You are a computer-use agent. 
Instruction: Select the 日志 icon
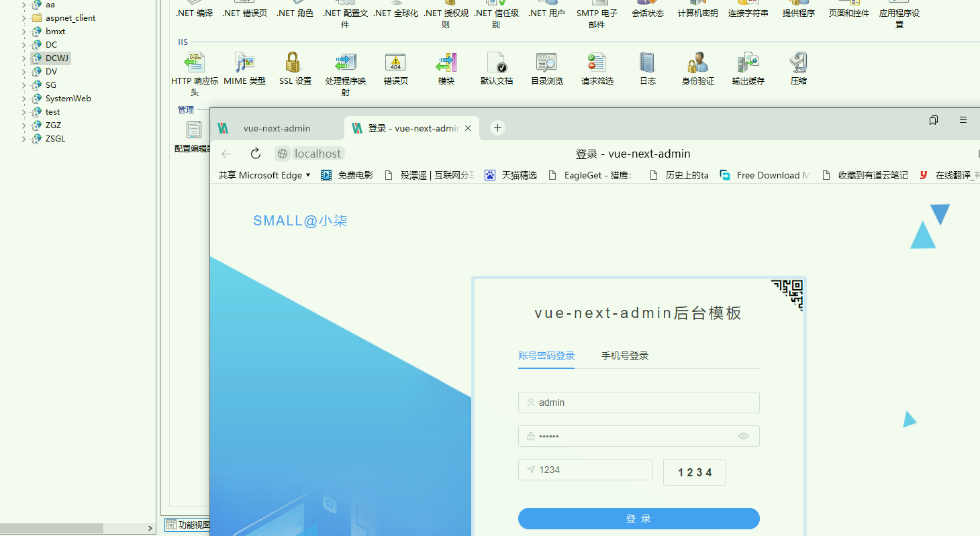647,63
